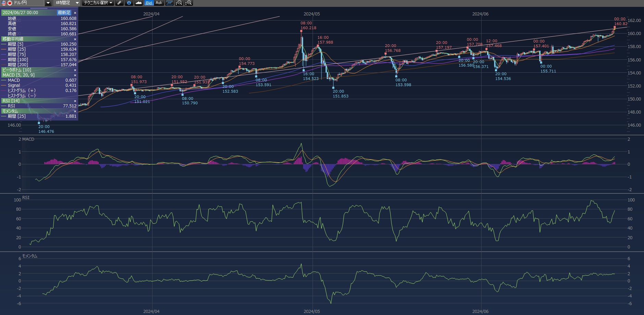This screenshot has width=644, height=315.
Task: Select the モメンタム indicator header
Action: [x=10, y=111]
